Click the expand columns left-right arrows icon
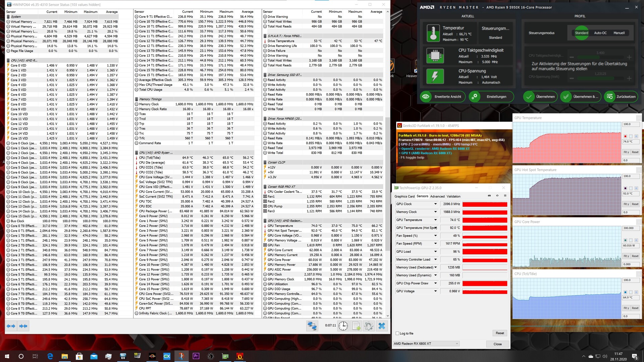This screenshot has width=644, height=362. pos(11,326)
